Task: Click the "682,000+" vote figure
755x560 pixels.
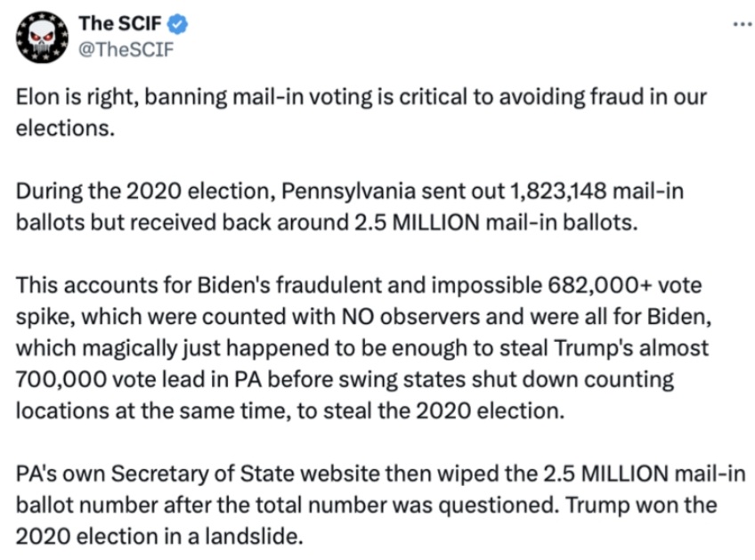Action: 600,285
